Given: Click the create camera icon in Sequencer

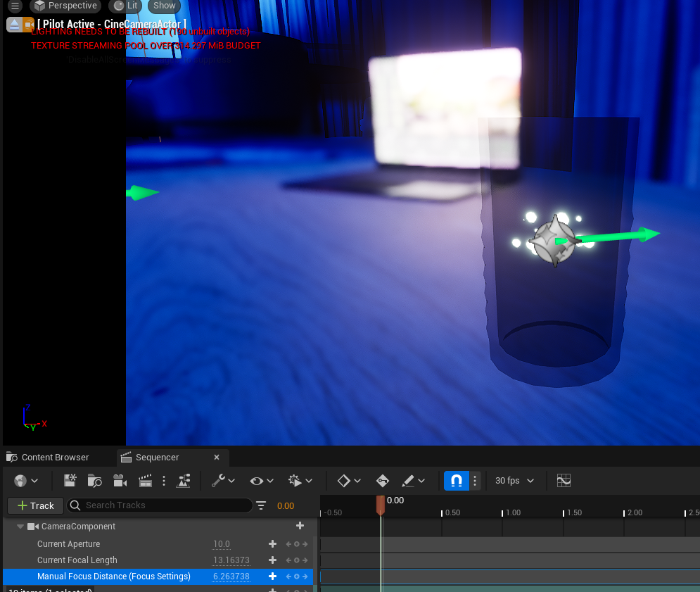Looking at the screenshot, I should (x=120, y=481).
